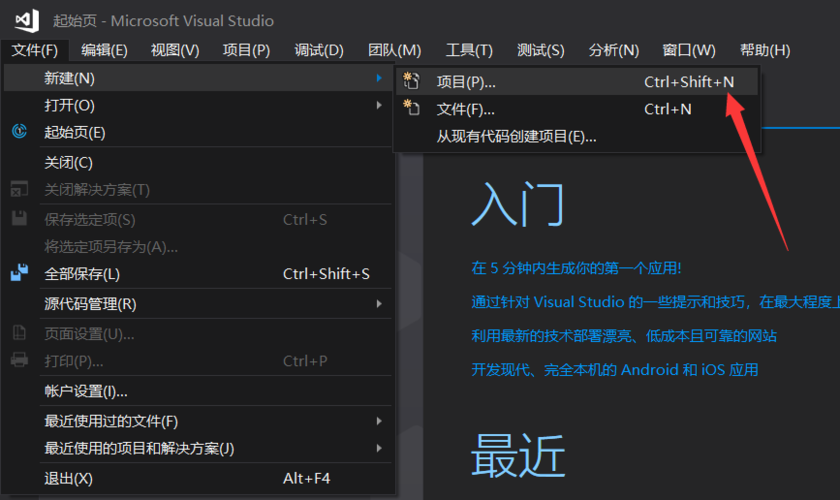Viewport: 840px width, 500px height.
Task: Open link 开发现代、完全本机的 Android 和 iOS 应用
Action: coord(614,370)
